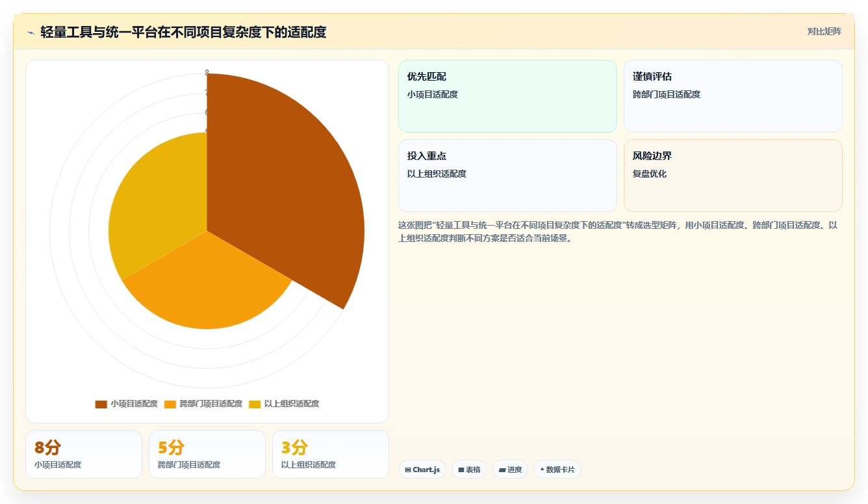Click the lightning icon beside the title

pyautogui.click(x=31, y=33)
